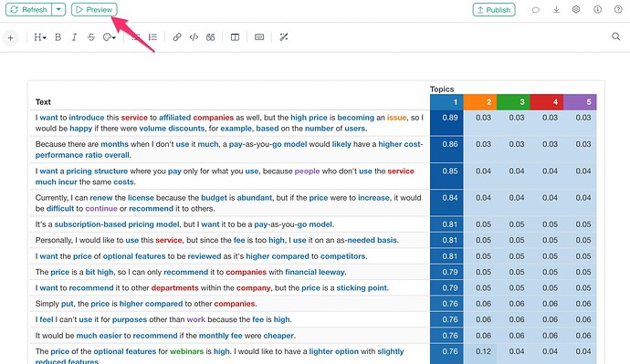630x364 pixels.
Task: Open the text color palette dropdown
Action: click(x=110, y=37)
